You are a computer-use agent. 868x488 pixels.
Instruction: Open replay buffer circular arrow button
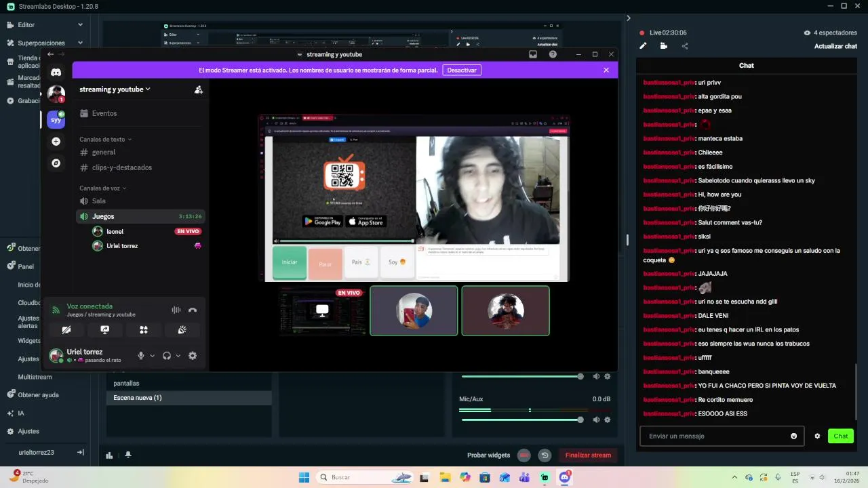[544, 455]
